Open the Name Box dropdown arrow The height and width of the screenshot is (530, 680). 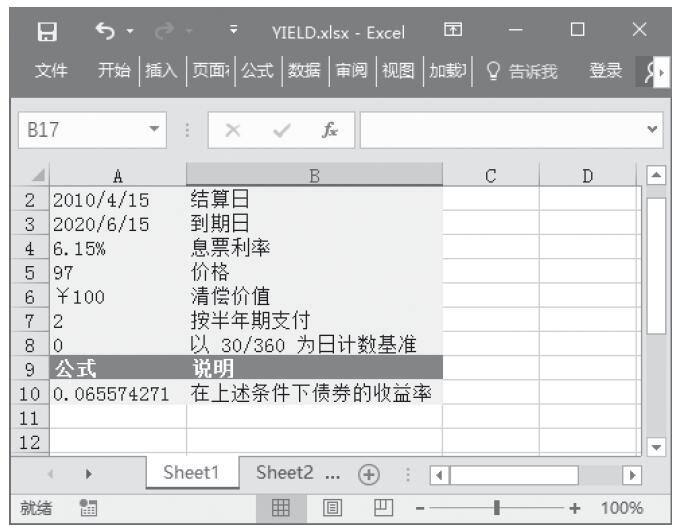[x=153, y=130]
